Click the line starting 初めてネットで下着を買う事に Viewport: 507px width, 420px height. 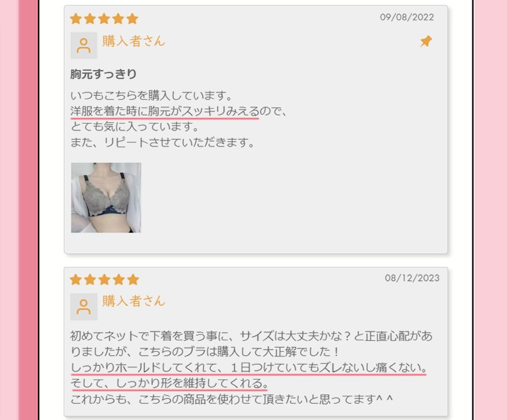click(251, 336)
